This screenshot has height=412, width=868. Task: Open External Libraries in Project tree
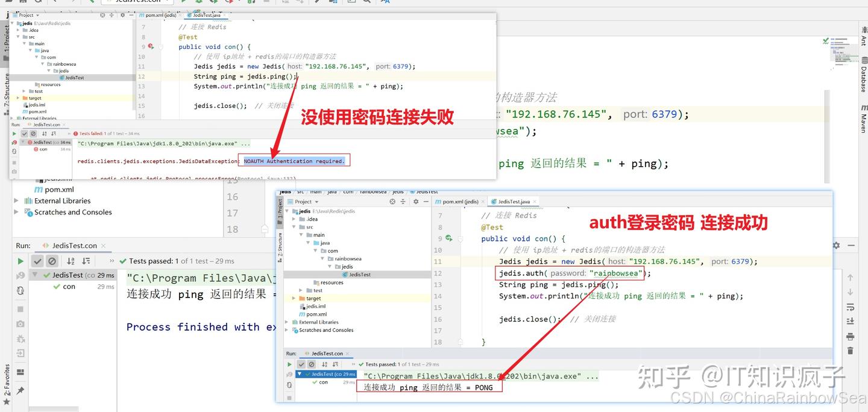tap(63, 201)
